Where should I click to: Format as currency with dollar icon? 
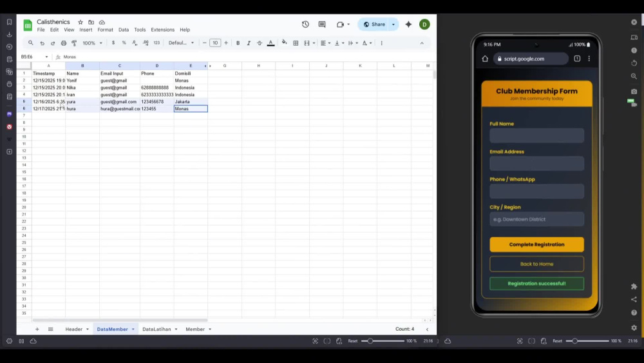click(x=113, y=43)
